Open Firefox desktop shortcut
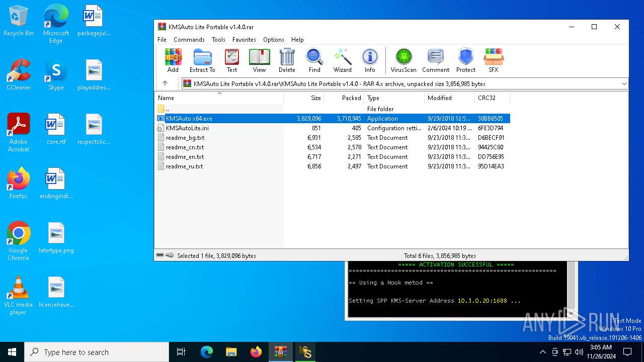Screen dimensions: 644x362 coord(19,184)
